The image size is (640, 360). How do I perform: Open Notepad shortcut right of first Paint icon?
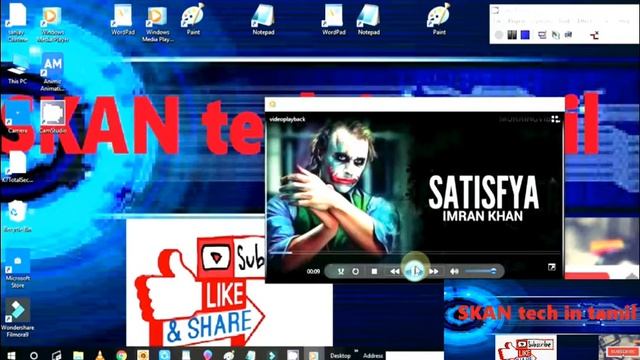click(263, 20)
